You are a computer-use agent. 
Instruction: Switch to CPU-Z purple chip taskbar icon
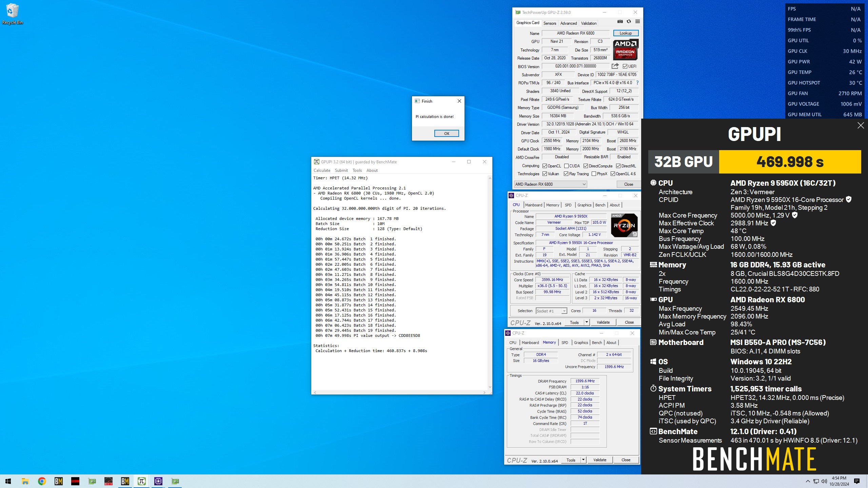click(158, 481)
